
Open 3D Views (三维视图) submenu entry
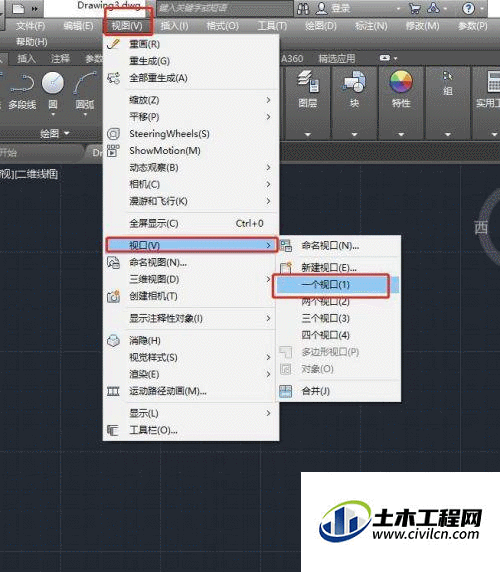[x=191, y=279]
